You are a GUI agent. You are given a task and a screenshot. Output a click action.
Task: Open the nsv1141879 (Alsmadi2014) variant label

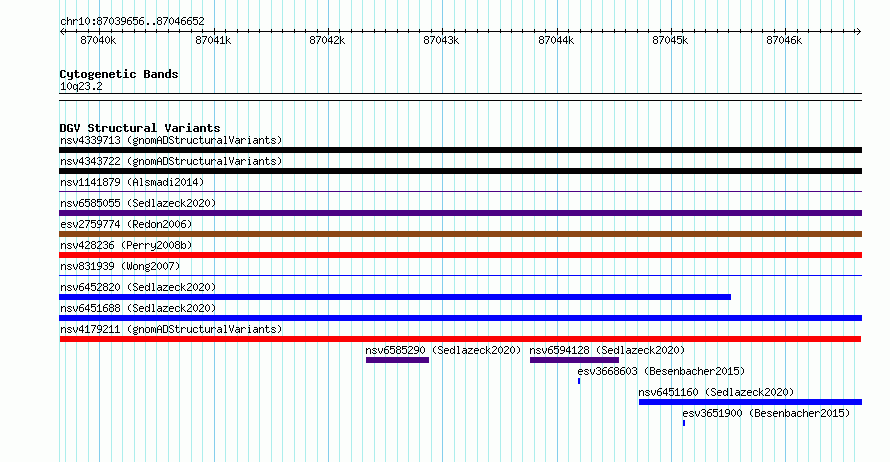click(x=132, y=182)
